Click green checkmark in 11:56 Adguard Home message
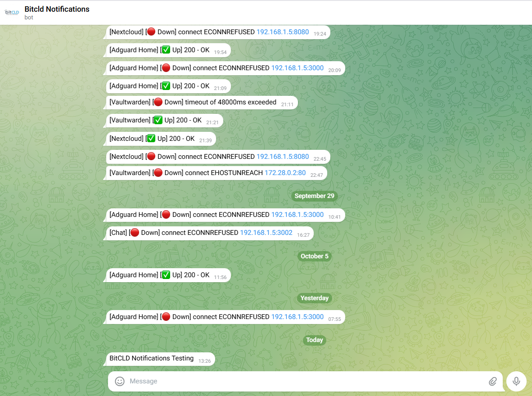The image size is (532, 396). click(166, 275)
